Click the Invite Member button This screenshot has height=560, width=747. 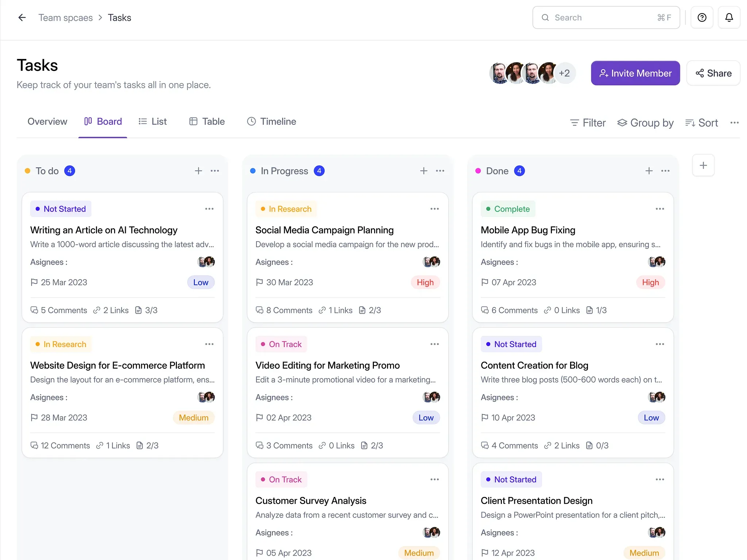[x=635, y=73]
